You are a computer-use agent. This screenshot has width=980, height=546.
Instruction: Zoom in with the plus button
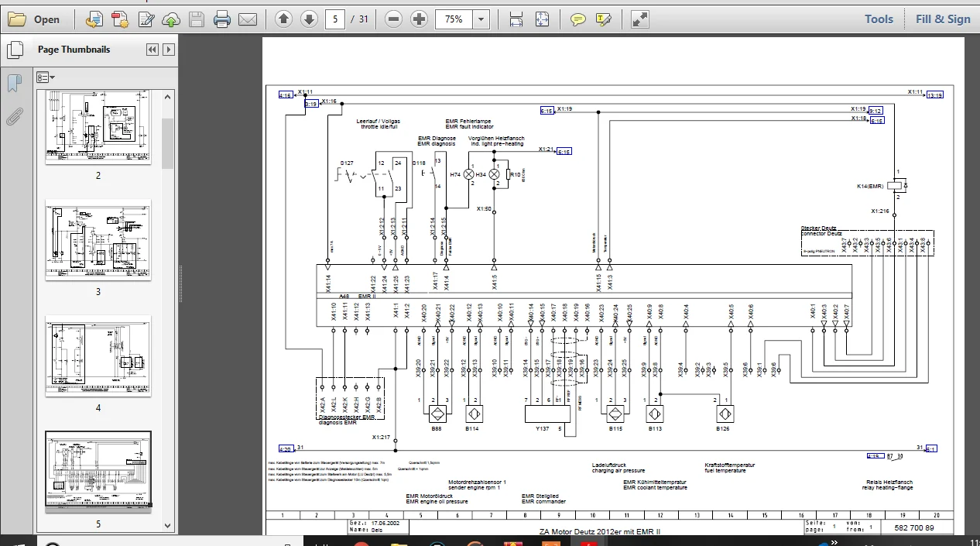tap(419, 19)
